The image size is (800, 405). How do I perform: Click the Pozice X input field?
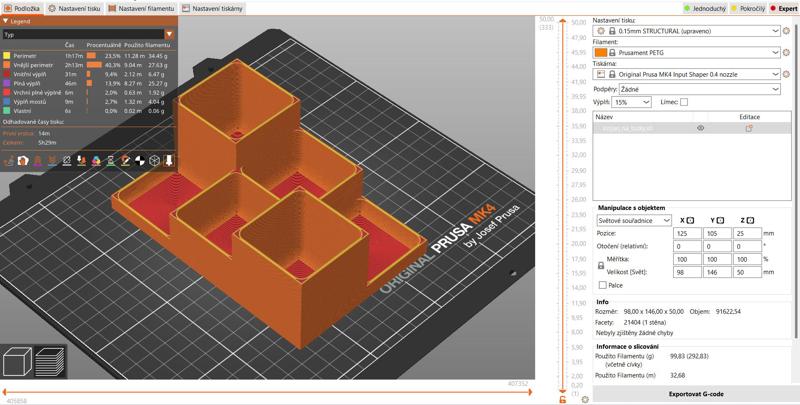(688, 233)
